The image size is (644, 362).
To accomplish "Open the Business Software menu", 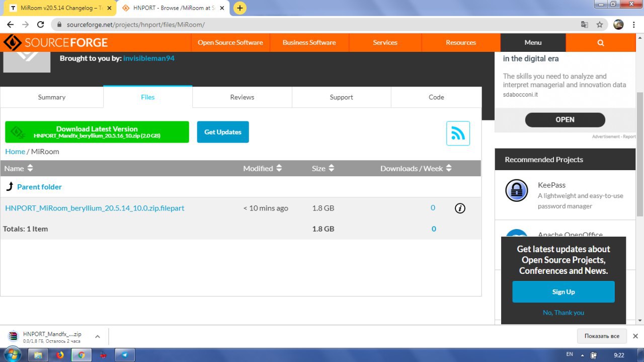I will click(309, 43).
